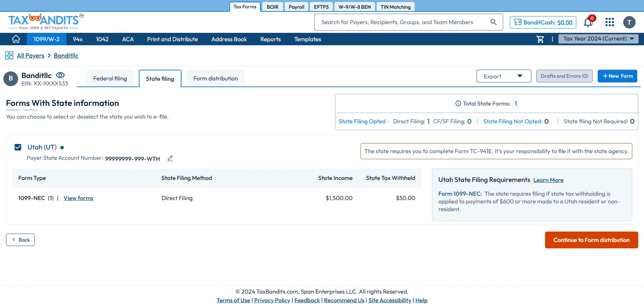Switch to Federal filing tab

click(110, 78)
